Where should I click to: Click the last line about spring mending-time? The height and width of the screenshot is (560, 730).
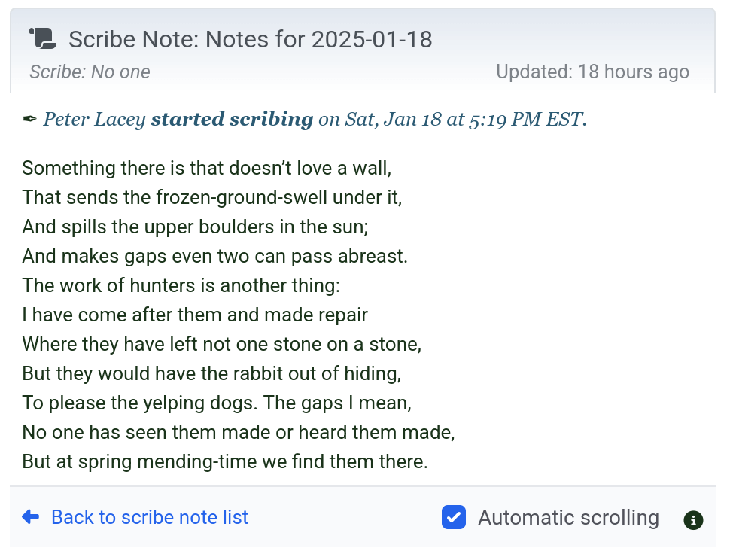225,461
